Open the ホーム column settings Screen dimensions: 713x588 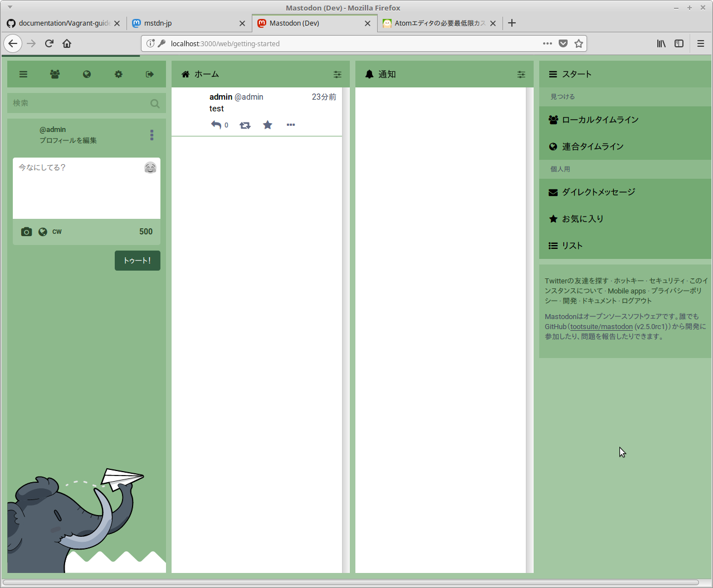(338, 75)
